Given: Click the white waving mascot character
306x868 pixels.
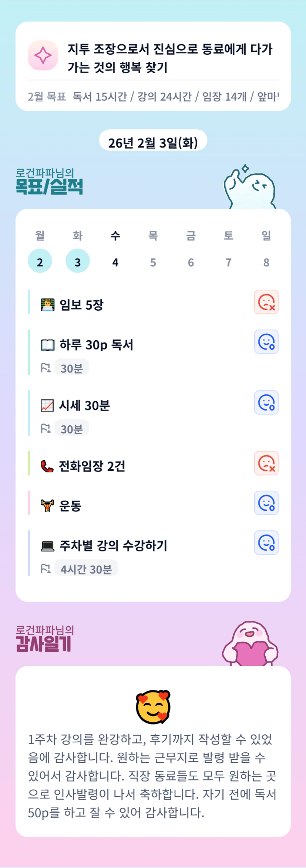Looking at the screenshot, I should pyautogui.click(x=250, y=188).
